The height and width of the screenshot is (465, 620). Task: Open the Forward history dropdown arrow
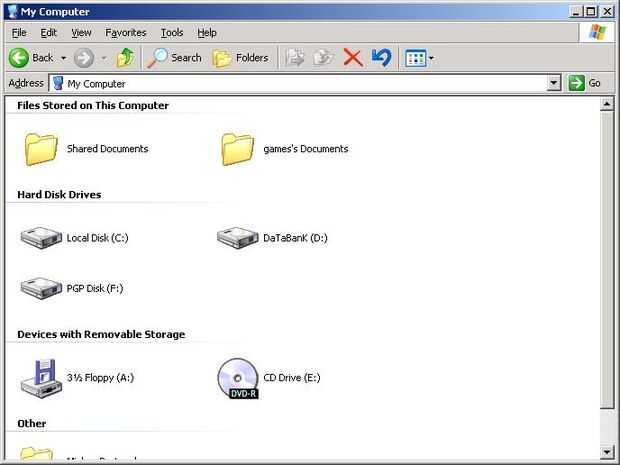104,58
